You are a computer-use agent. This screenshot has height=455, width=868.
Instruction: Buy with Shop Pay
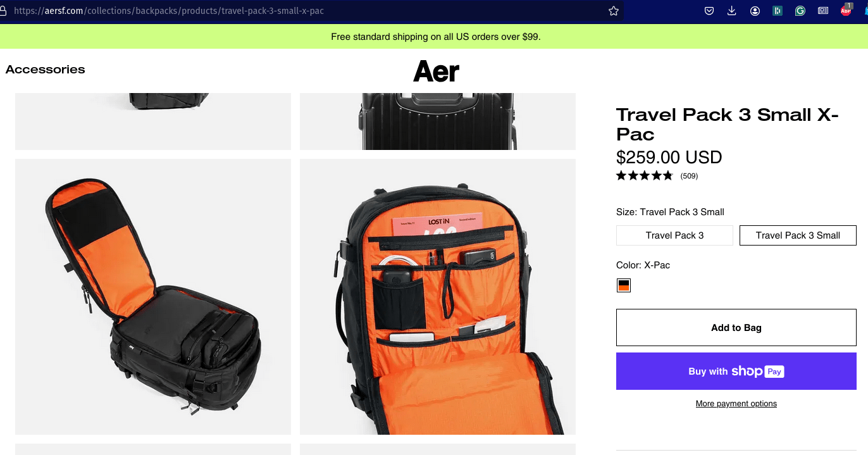[x=736, y=371]
